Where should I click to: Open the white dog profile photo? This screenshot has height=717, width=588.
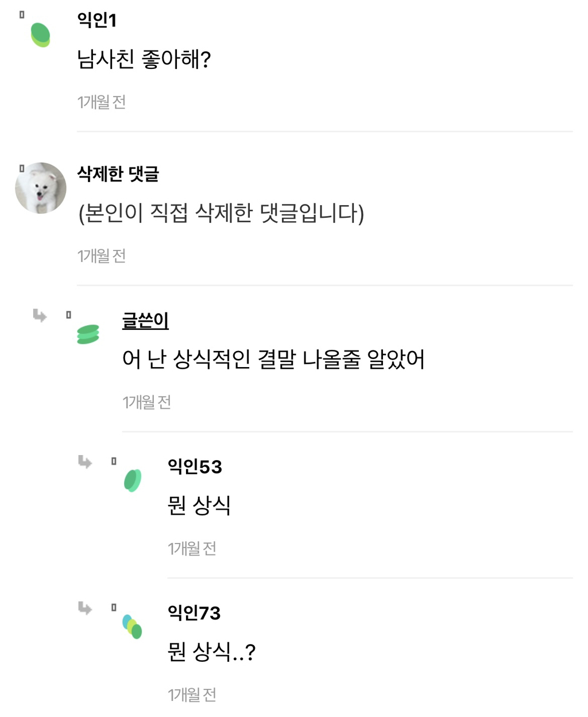pos(40,188)
